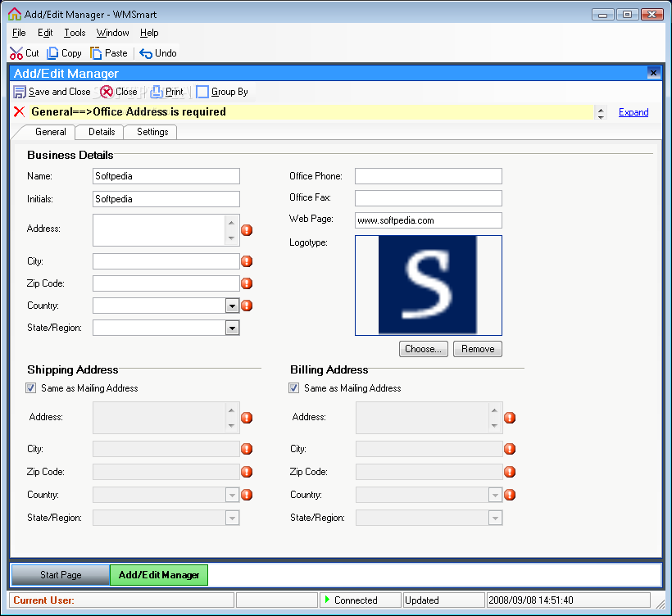Click the error indicator beside Billing City

click(510, 449)
